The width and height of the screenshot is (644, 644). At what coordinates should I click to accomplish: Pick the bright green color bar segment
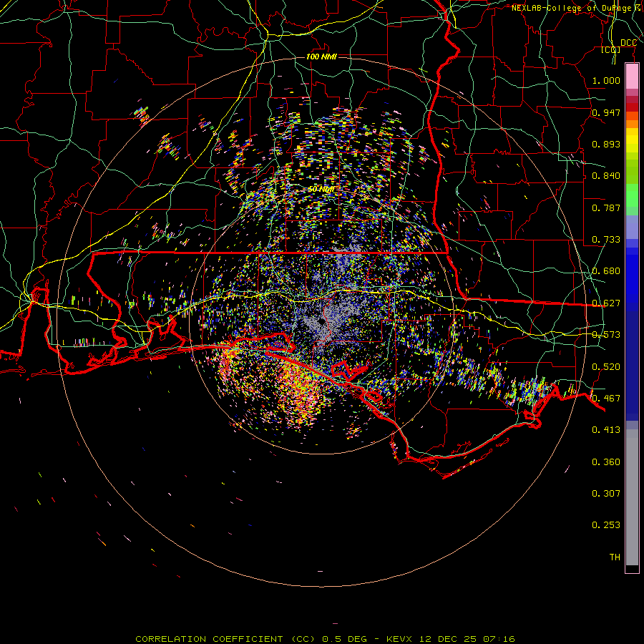[632, 195]
